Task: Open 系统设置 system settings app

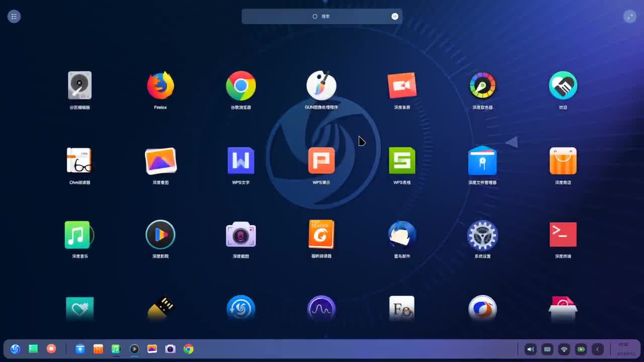Action: (x=482, y=234)
